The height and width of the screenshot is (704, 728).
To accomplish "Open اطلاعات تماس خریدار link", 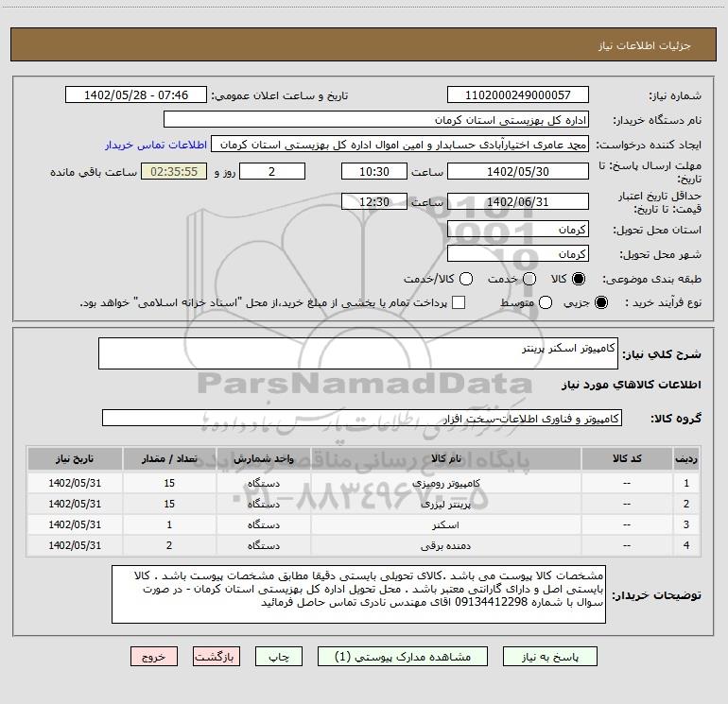I will tap(156, 145).
